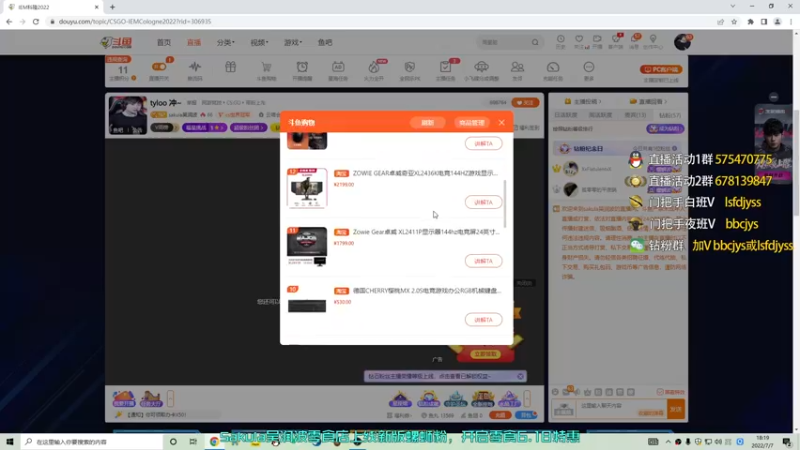The width and height of the screenshot is (800, 450).
Task: Expand the right gift bar arrow
Action: [x=527, y=398]
